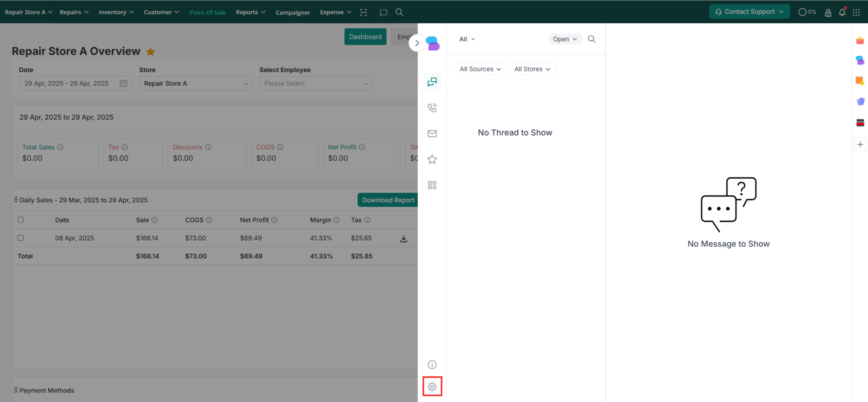Open the email inbox envelope icon

432,133
